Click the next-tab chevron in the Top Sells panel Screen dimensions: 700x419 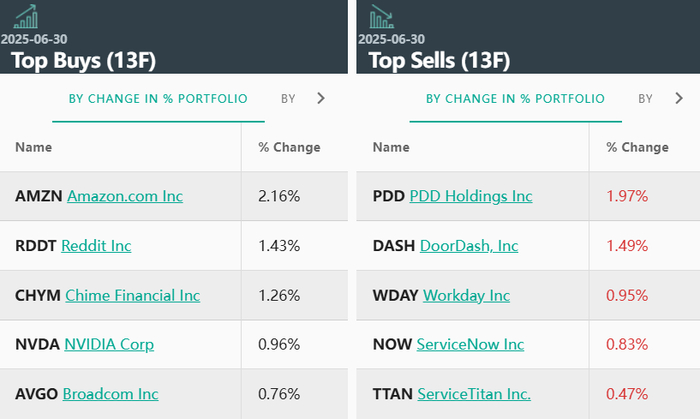tap(678, 98)
